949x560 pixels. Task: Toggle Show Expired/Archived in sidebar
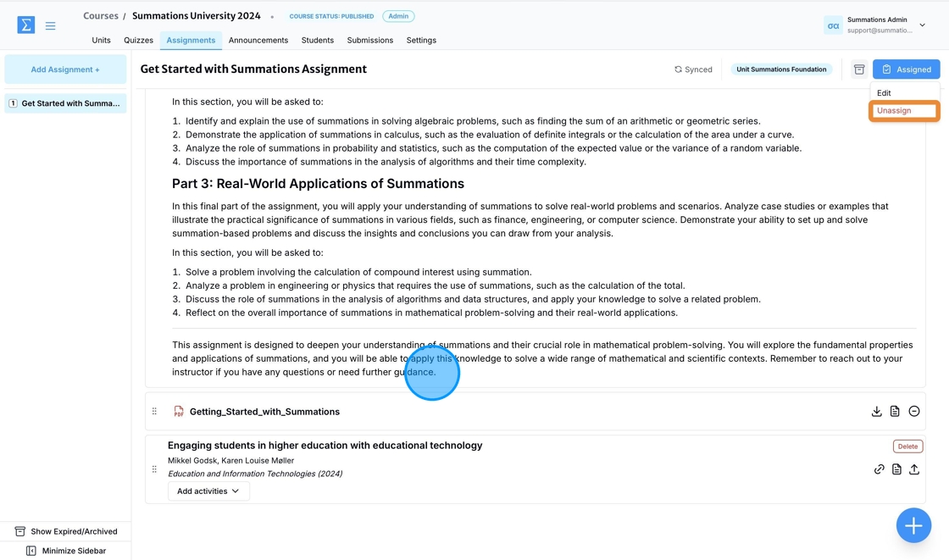pos(66,531)
